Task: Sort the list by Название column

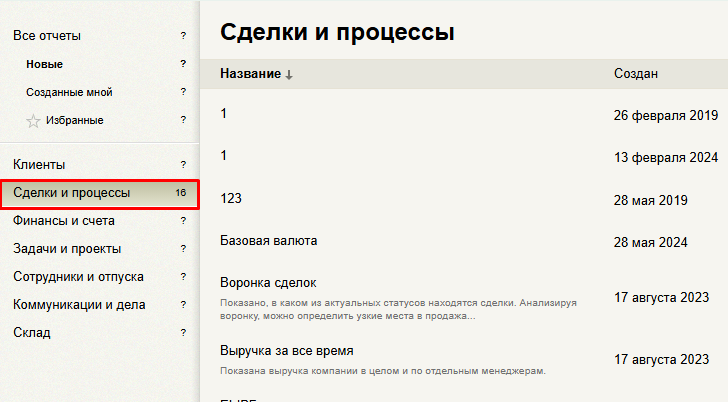Action: click(x=250, y=75)
